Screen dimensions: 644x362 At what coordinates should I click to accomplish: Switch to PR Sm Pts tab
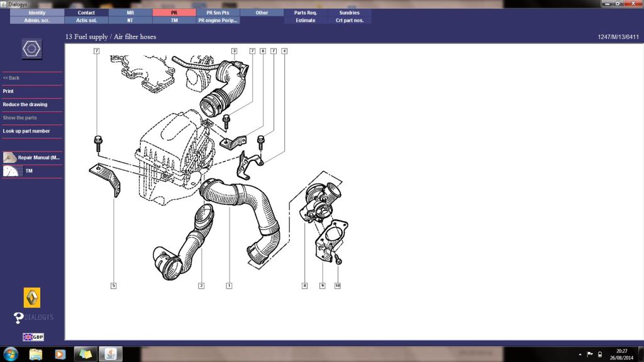tap(218, 13)
